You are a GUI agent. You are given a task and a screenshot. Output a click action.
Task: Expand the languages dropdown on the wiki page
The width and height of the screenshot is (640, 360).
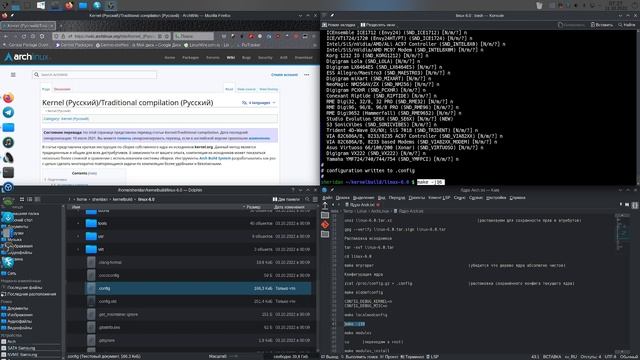[x=258, y=103]
